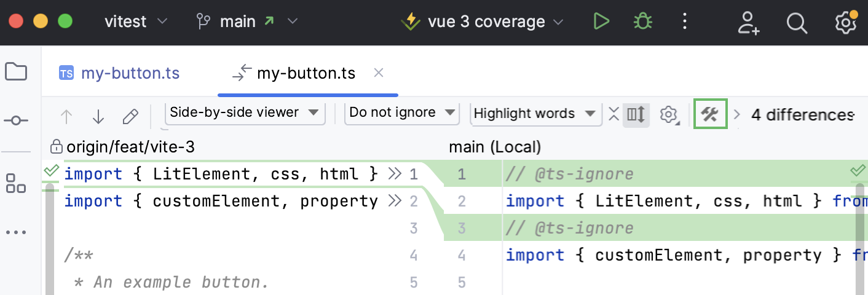Click the pencil edit source icon

[x=130, y=116]
